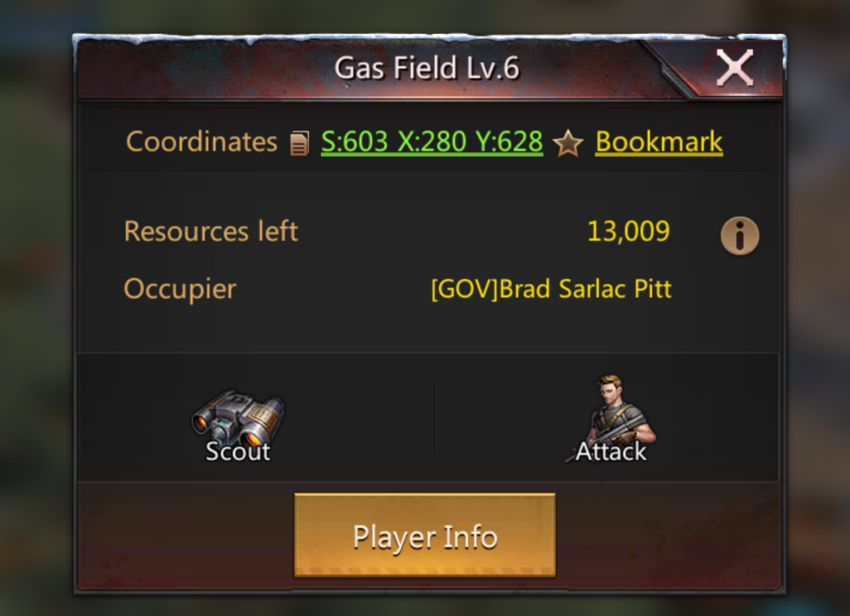Click the Resources left label
The width and height of the screenshot is (850, 616).
tap(211, 232)
